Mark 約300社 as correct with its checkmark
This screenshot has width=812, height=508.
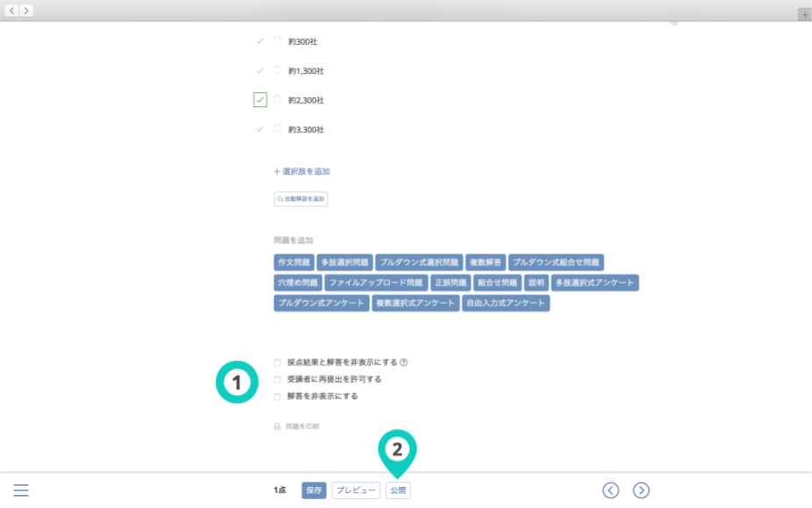click(x=260, y=41)
